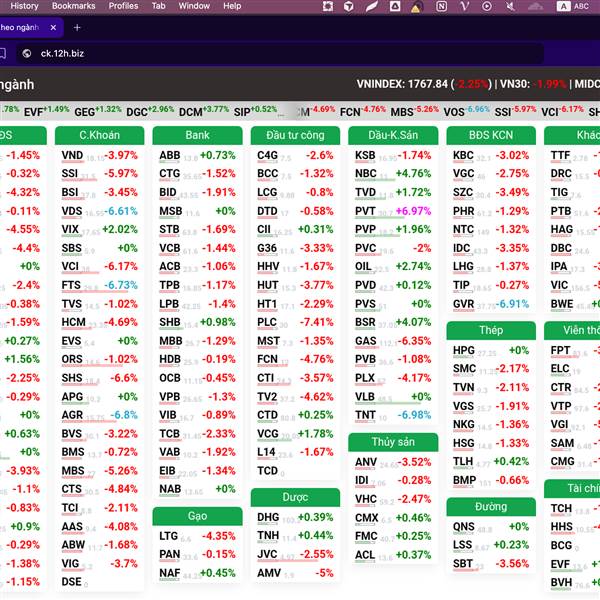
Task: Open the Help menu
Action: click(x=232, y=6)
